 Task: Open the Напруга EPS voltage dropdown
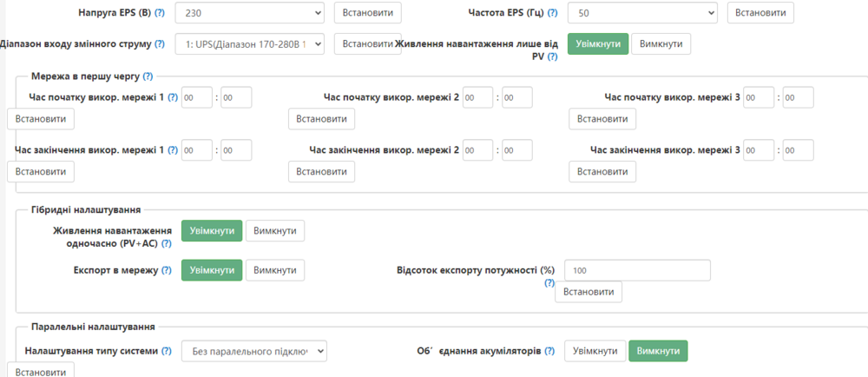point(249,13)
